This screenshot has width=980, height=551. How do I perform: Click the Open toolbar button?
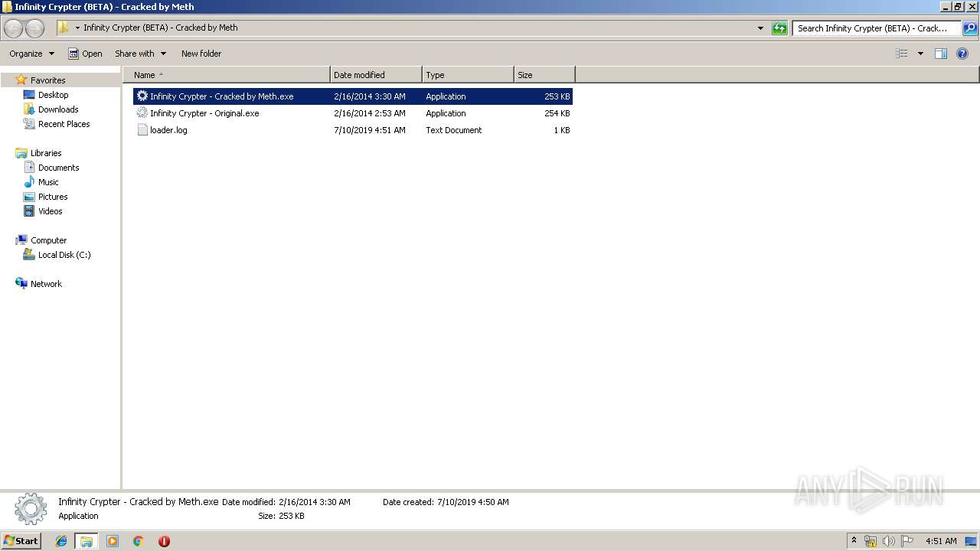pos(85,54)
